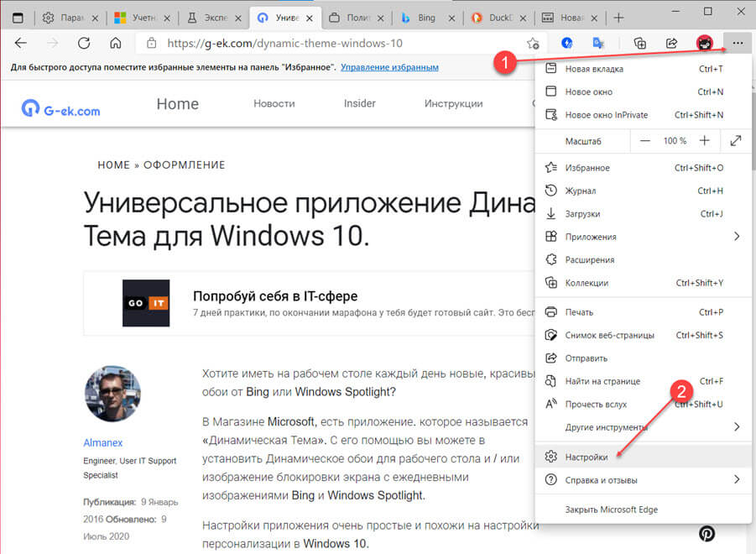Screen dimensions: 756x554
Task: Choose Отправить menu item
Action: coord(644,358)
